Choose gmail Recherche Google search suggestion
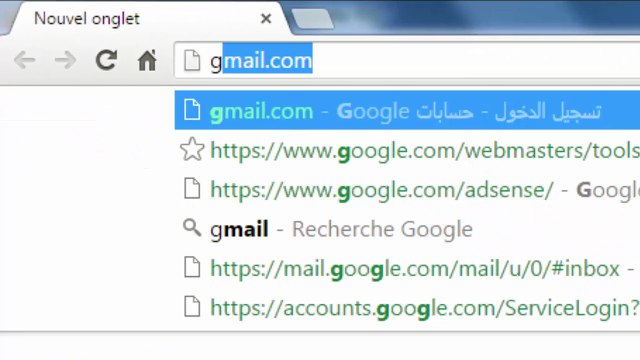Viewport: 640px width, 360px height. (407, 229)
